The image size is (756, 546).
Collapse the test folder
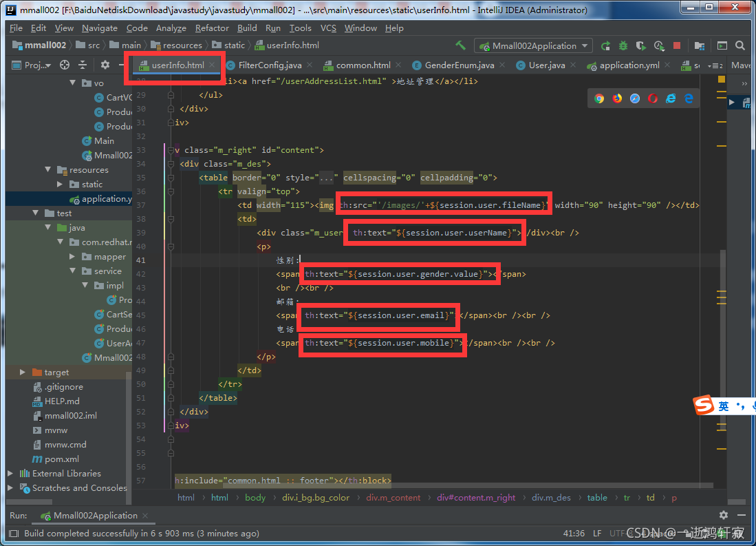pos(35,213)
